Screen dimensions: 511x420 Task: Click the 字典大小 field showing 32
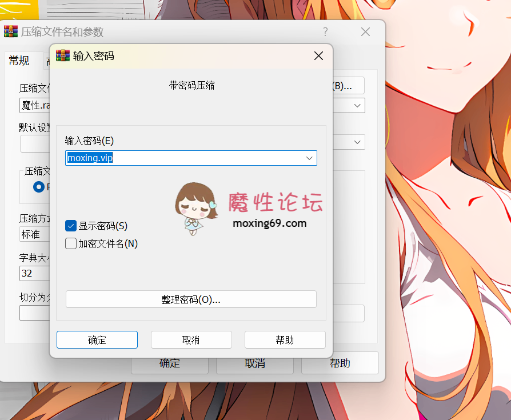pos(34,273)
